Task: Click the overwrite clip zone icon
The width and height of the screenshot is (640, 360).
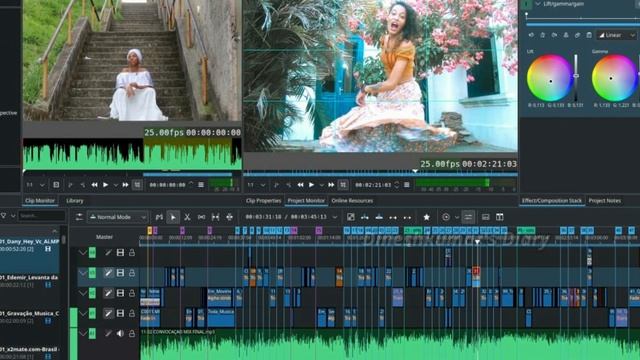Action: coord(379,217)
